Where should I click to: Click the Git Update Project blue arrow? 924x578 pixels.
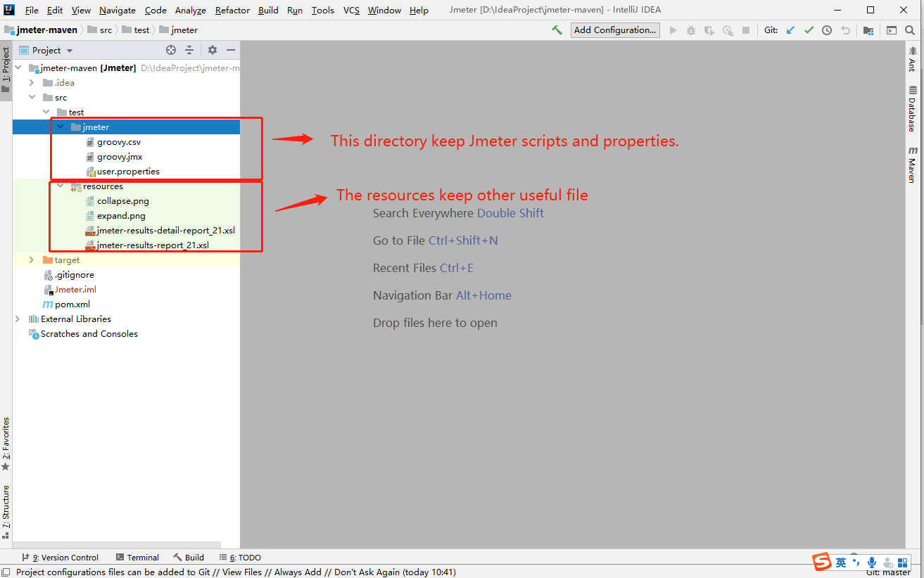pos(790,30)
